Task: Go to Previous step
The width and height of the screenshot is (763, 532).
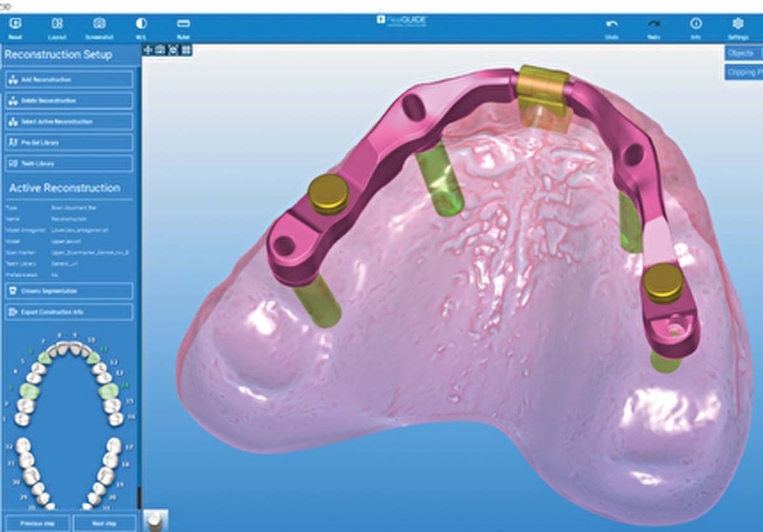Action: (x=37, y=523)
